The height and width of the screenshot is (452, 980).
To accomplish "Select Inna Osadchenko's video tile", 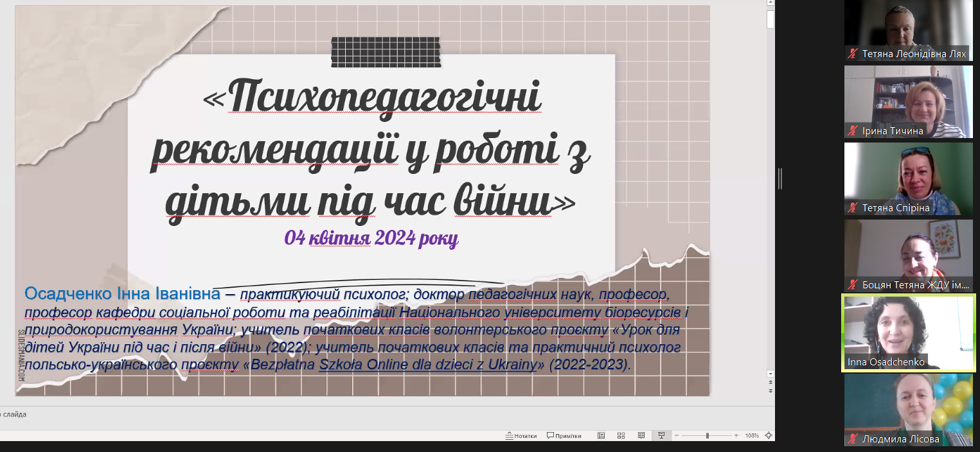I will (908, 332).
